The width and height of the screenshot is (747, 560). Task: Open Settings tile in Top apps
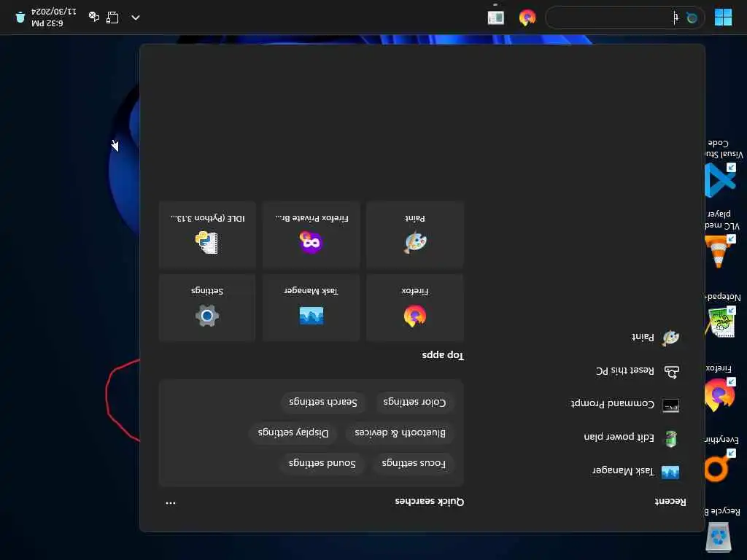(207, 307)
